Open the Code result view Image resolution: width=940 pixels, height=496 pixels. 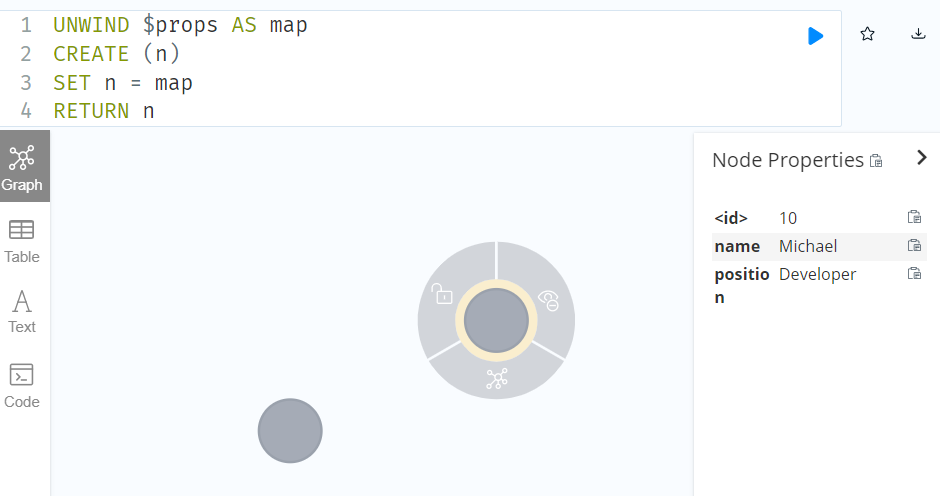(x=22, y=386)
